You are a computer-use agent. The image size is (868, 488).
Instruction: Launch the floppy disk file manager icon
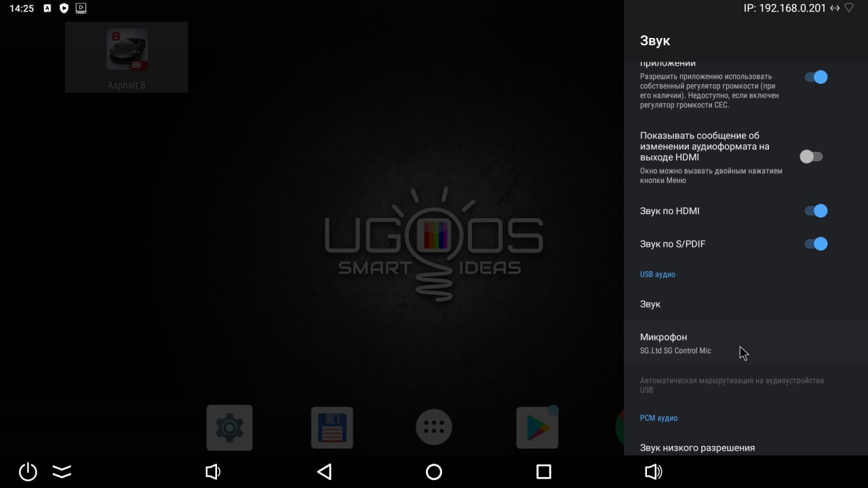pos(332,428)
